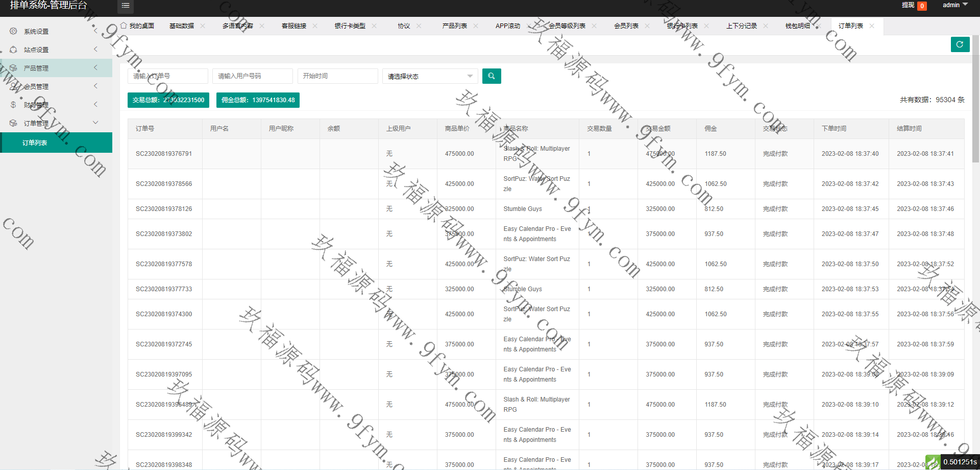Screen dimensions: 980x470
Task: Click the green search magnifier button
Action: tap(491, 76)
